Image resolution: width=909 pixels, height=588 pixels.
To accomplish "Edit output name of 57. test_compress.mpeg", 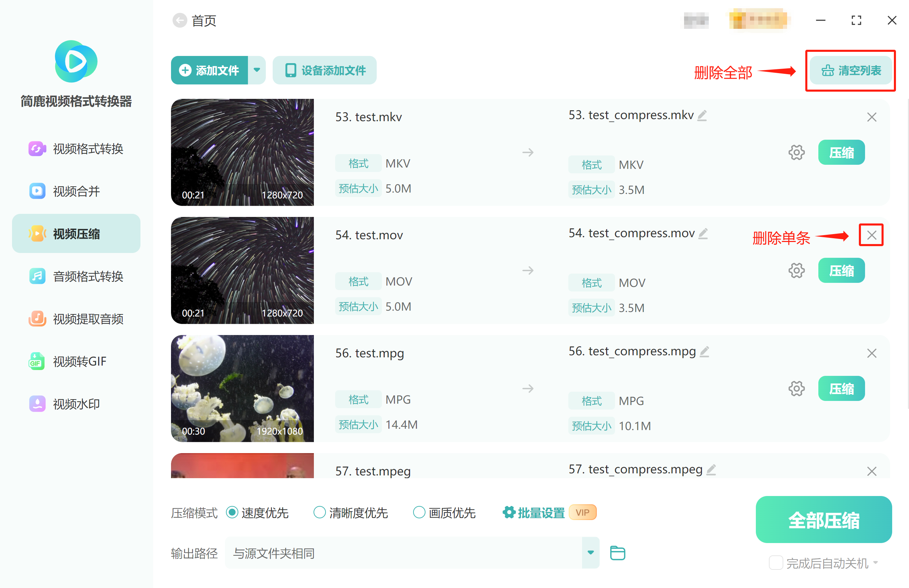I will [711, 470].
